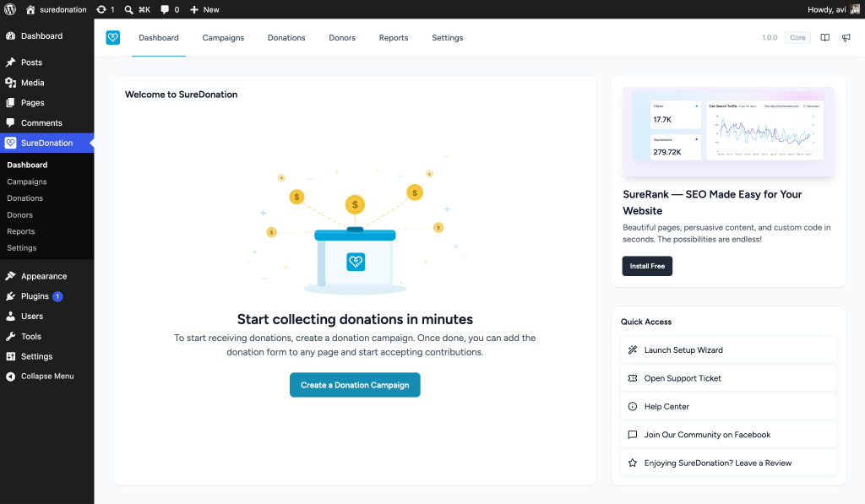The width and height of the screenshot is (865, 504).
Task: Click the Start collecting donations in minutes heading
Action: tap(355, 319)
